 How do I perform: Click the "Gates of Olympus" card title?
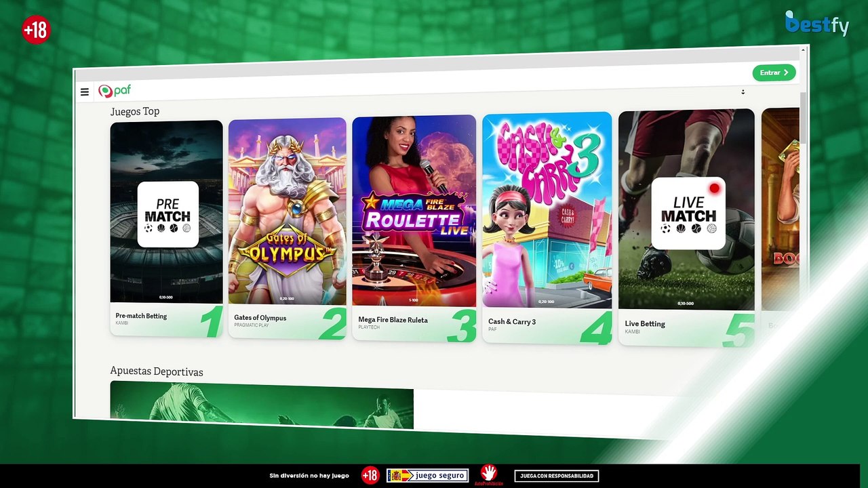pyautogui.click(x=260, y=318)
